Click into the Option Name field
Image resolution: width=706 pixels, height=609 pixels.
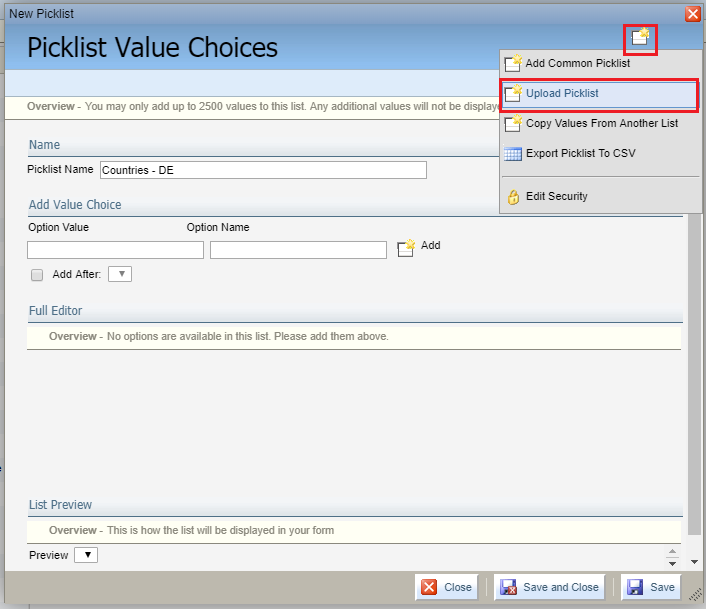point(298,250)
